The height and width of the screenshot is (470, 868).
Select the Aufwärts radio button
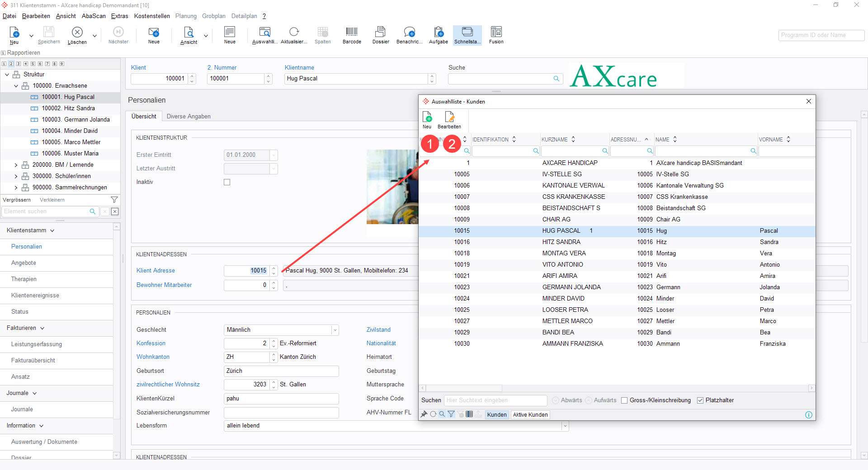589,400
